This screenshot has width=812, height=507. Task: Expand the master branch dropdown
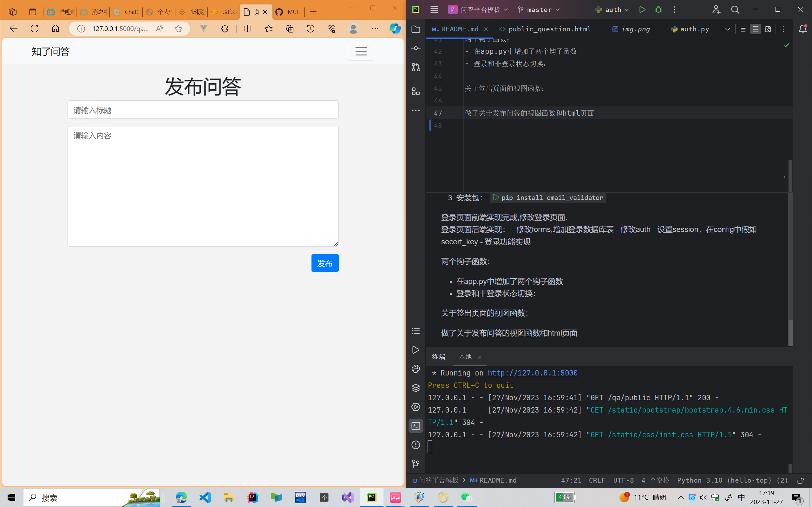pos(539,10)
